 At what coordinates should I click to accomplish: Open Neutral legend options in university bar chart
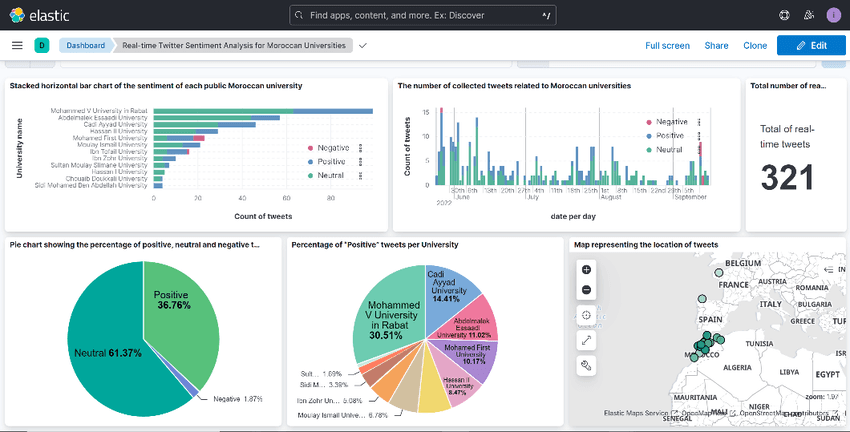point(360,175)
